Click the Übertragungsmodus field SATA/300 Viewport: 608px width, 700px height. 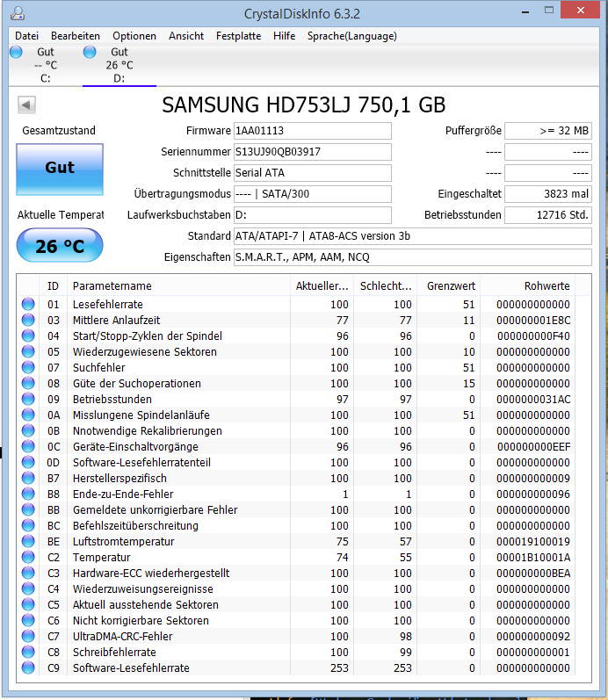tap(313, 194)
